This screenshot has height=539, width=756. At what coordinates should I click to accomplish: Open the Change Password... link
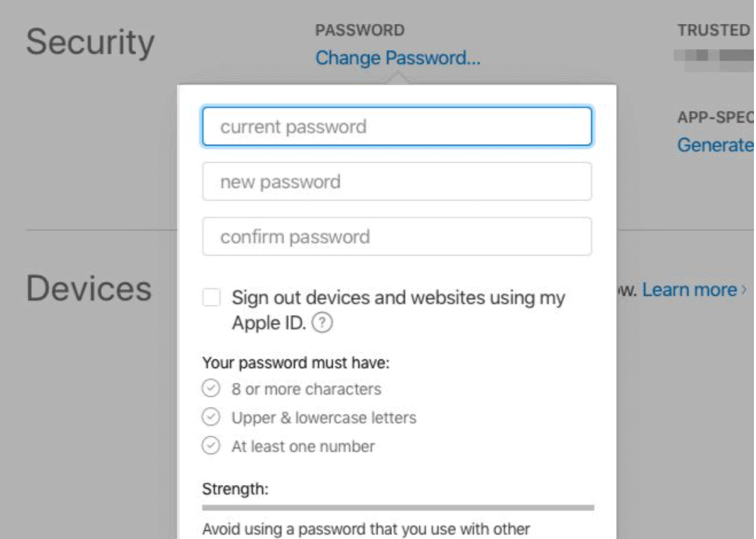point(397,58)
